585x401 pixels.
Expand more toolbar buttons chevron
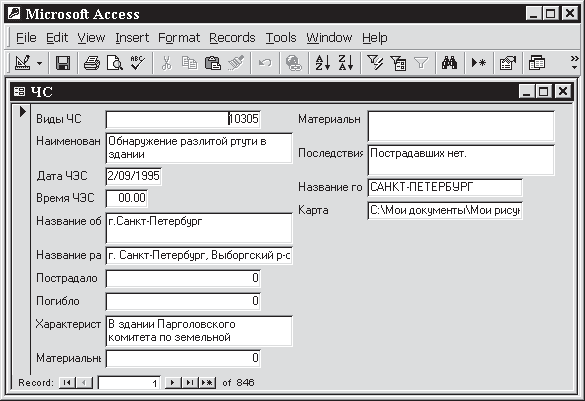click(575, 63)
